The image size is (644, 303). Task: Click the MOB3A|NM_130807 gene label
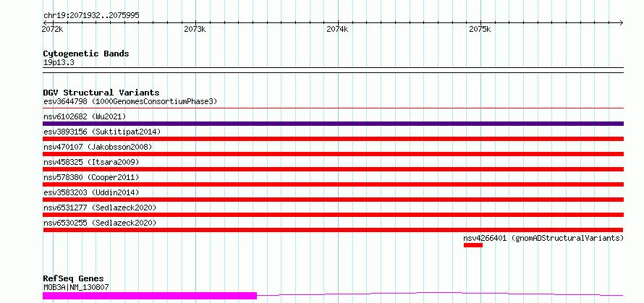[76, 287]
